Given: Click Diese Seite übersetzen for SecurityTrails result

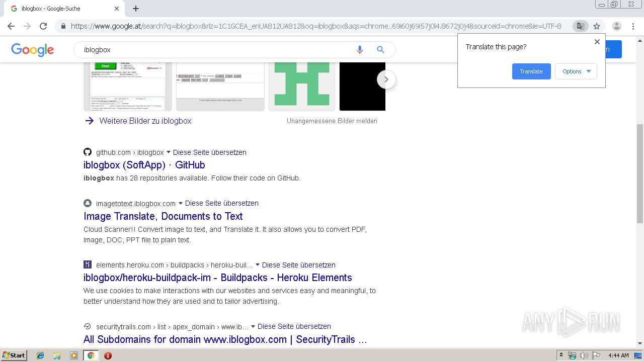Looking at the screenshot, I should [x=294, y=326].
